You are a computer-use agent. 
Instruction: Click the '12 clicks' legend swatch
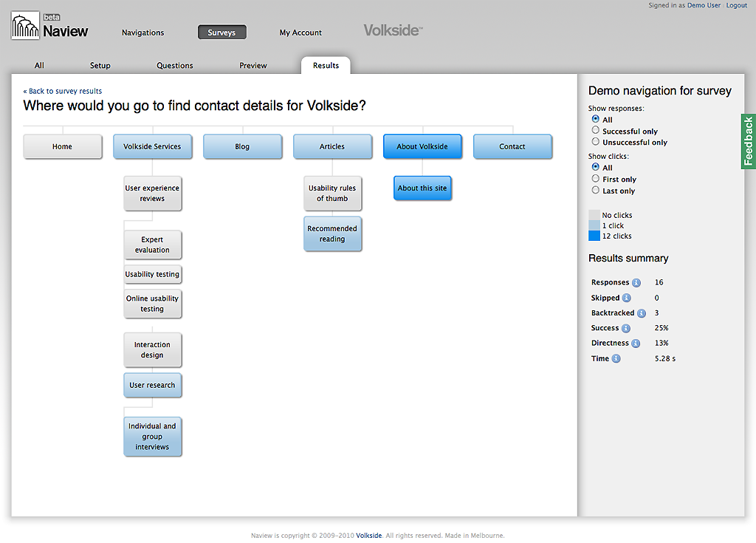click(x=594, y=236)
